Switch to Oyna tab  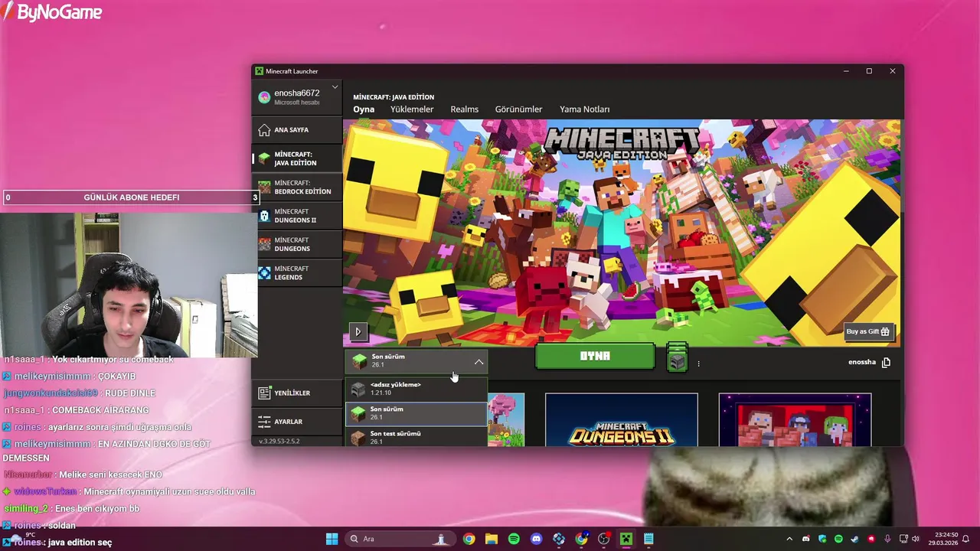pos(364,109)
